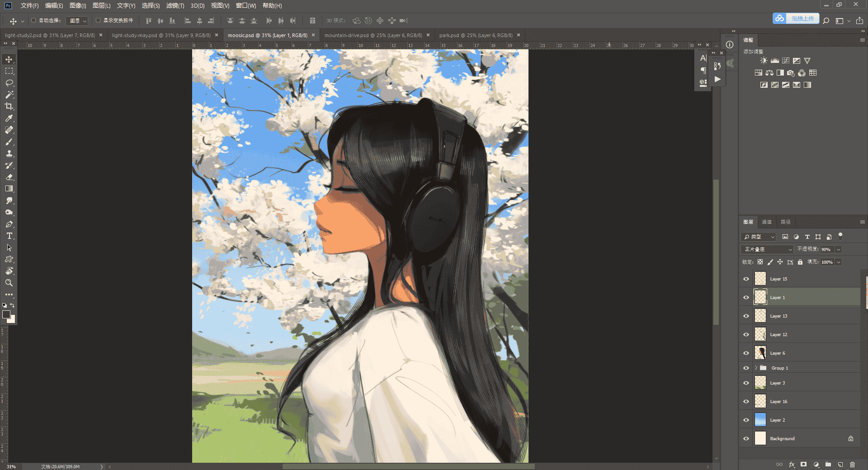This screenshot has width=868, height=470.
Task: Enable show transform controls checkbox
Action: pos(98,20)
